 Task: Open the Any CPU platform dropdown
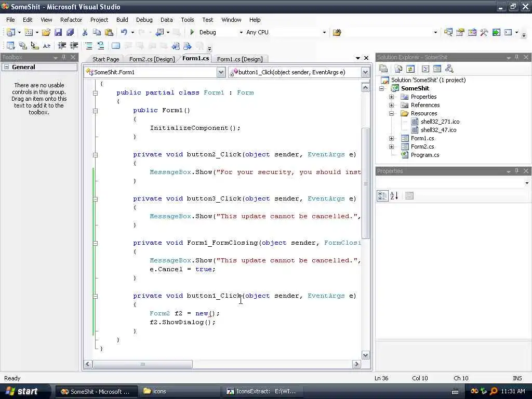tap(324, 33)
